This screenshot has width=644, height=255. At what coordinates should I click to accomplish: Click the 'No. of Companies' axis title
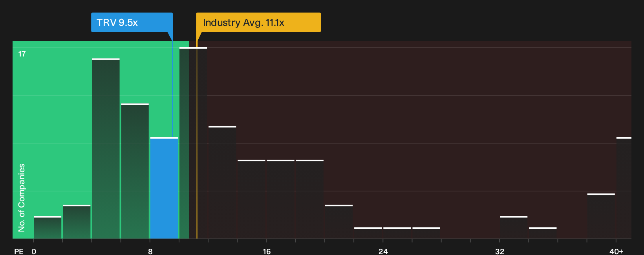(x=22, y=198)
